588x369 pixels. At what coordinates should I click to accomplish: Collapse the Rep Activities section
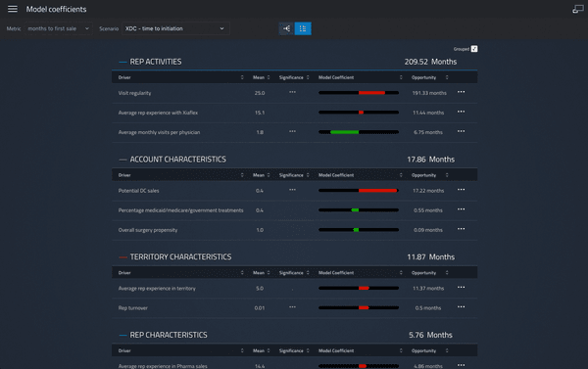pos(122,62)
